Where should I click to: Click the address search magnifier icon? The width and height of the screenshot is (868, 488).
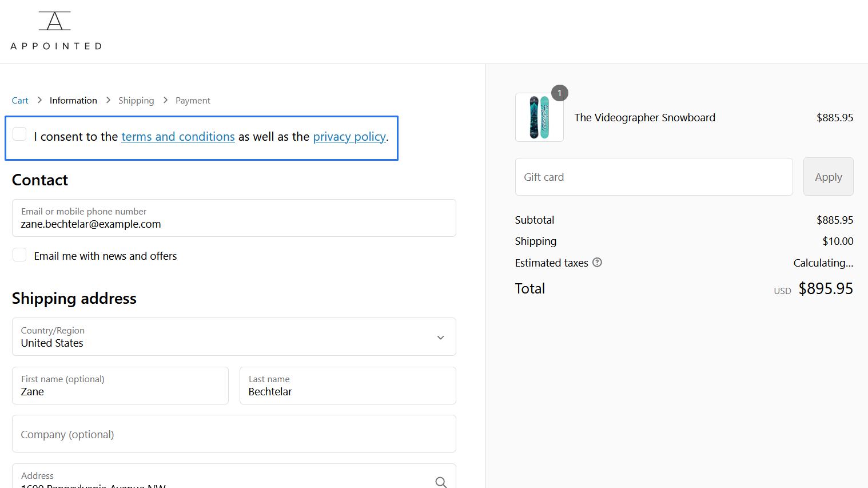pos(441,482)
